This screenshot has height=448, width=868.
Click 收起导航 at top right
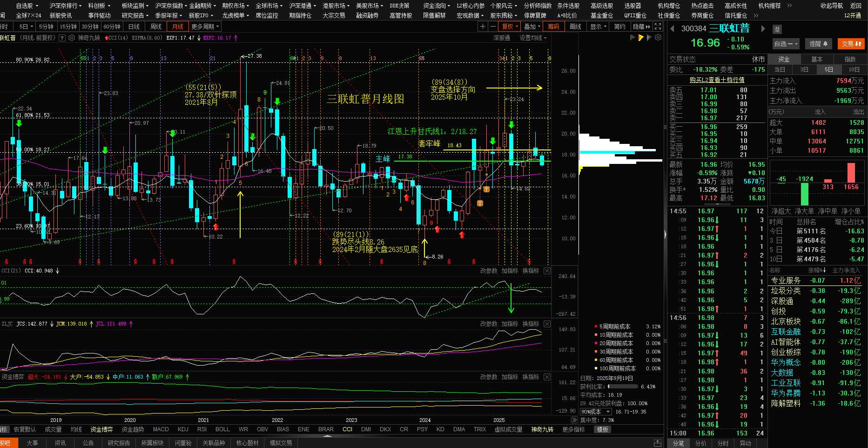pos(832,6)
